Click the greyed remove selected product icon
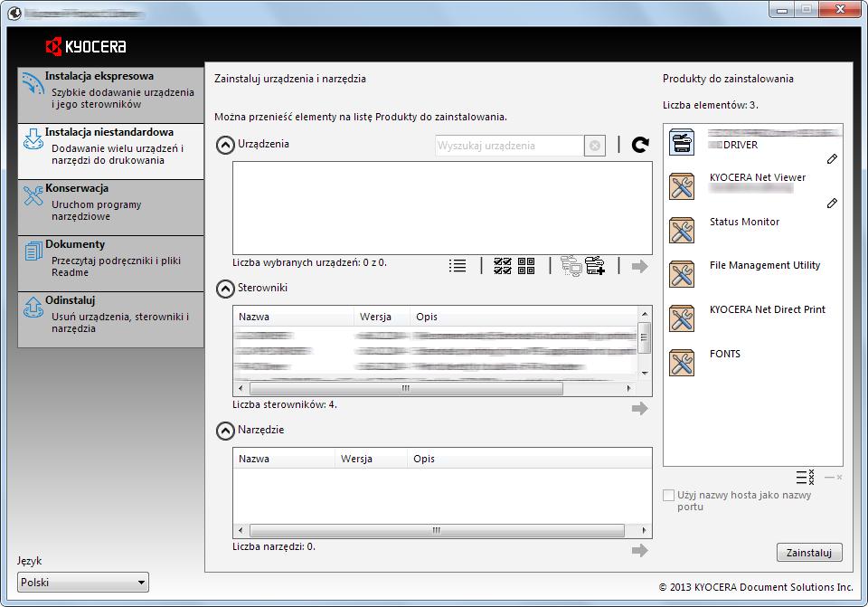Image resolution: width=868 pixels, height=607 pixels. (x=833, y=477)
